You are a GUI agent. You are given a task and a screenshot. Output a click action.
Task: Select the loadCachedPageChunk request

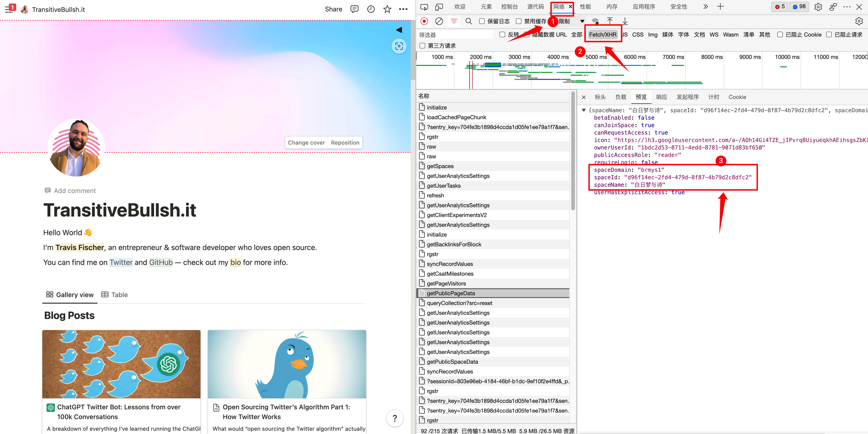tap(493, 117)
